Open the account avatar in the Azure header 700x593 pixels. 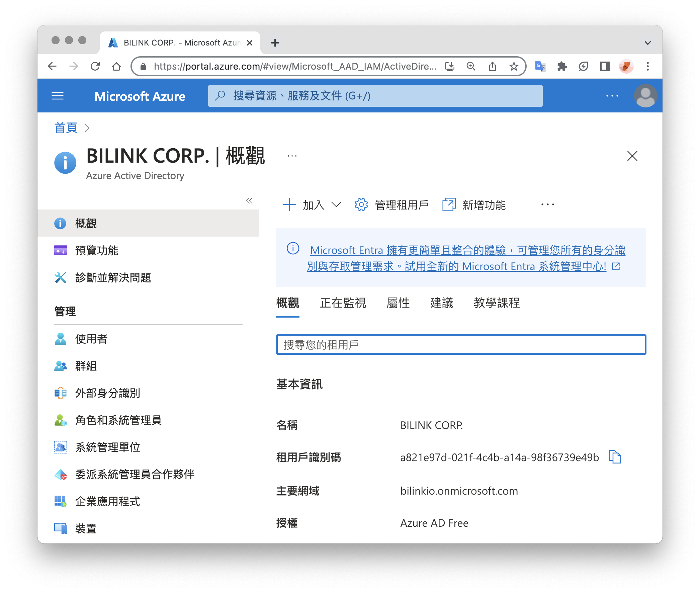pyautogui.click(x=645, y=96)
